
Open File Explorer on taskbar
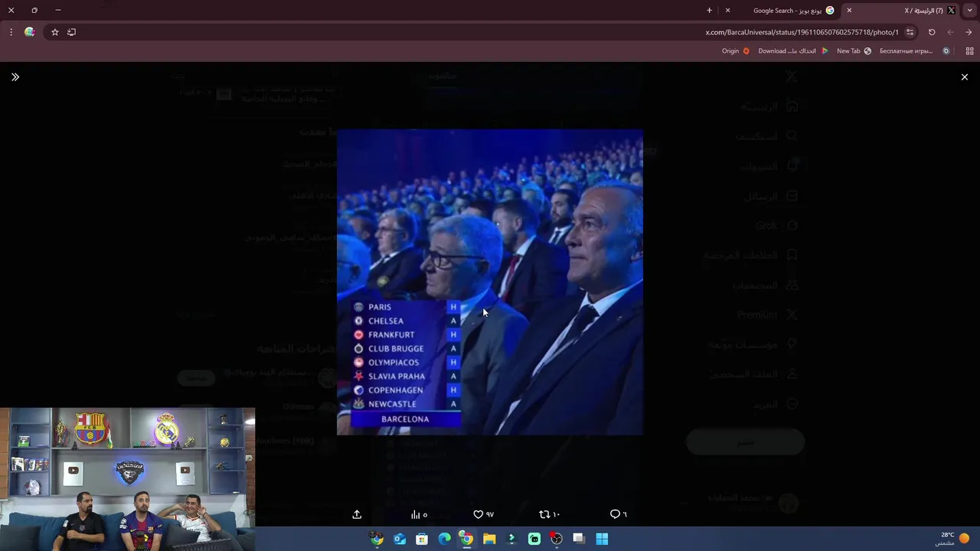[489, 540]
